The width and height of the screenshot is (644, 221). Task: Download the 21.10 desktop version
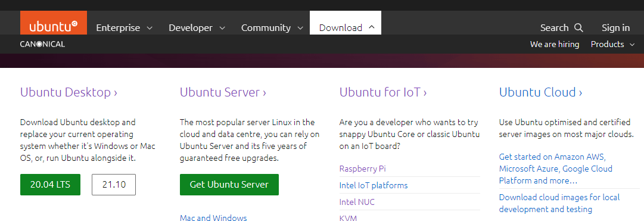(x=114, y=185)
